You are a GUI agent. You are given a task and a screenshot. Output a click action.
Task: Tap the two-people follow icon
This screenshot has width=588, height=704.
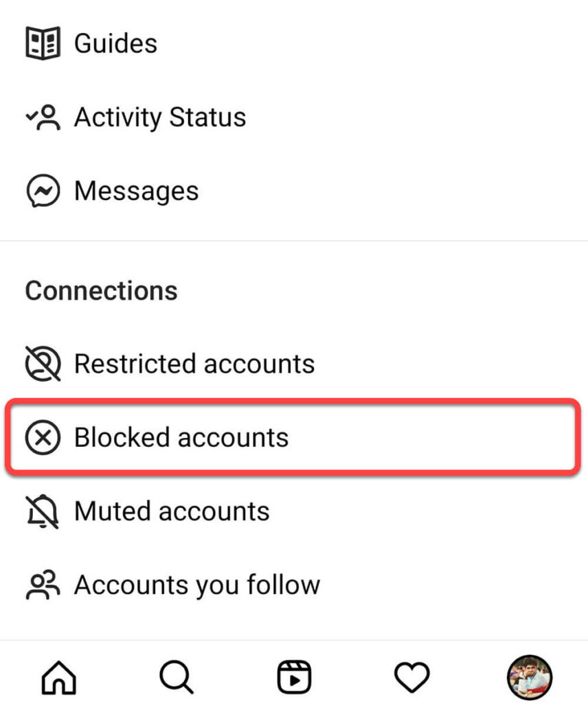43,586
